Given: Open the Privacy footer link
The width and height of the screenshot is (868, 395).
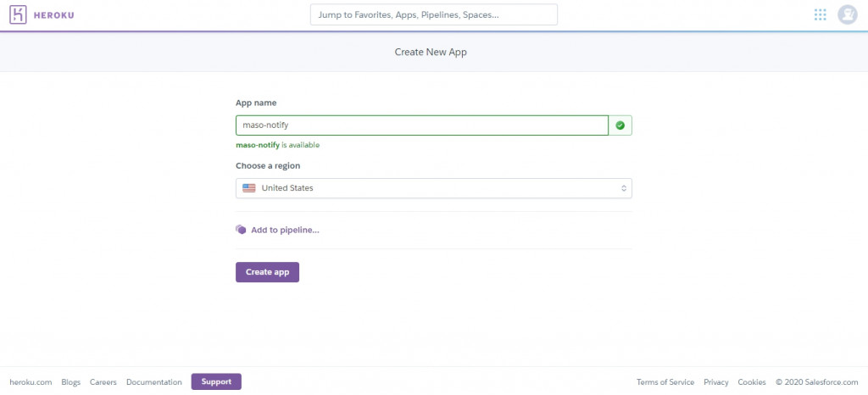Looking at the screenshot, I should pyautogui.click(x=716, y=382).
